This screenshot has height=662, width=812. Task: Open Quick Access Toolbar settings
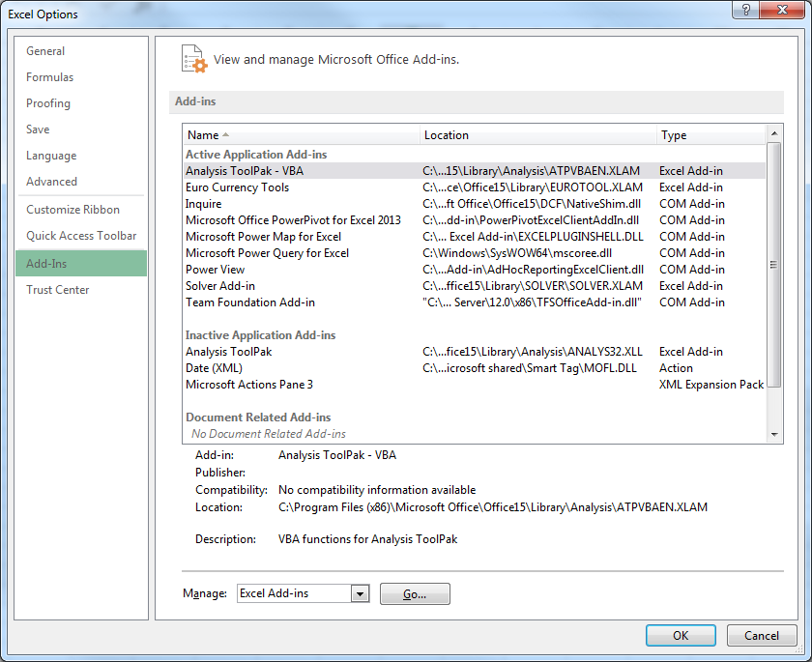81,236
